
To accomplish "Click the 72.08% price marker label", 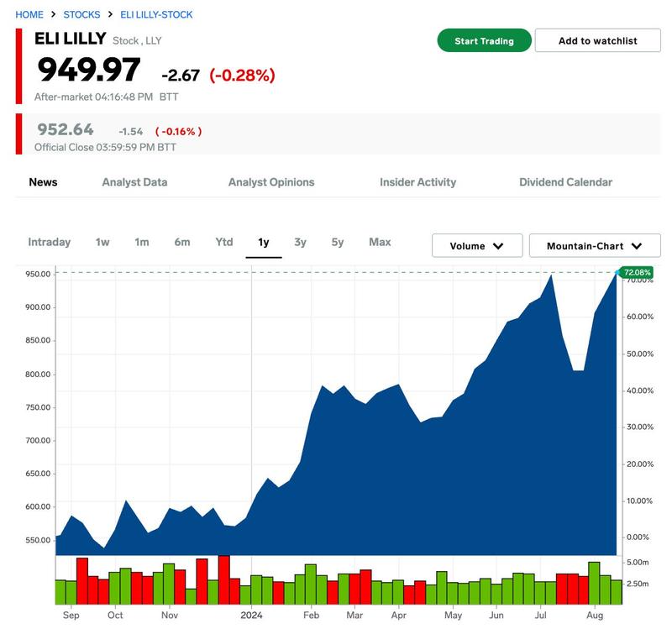I will click(637, 273).
